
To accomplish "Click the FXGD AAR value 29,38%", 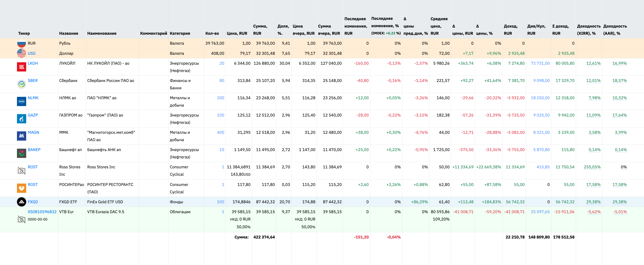I will click(620, 202).
